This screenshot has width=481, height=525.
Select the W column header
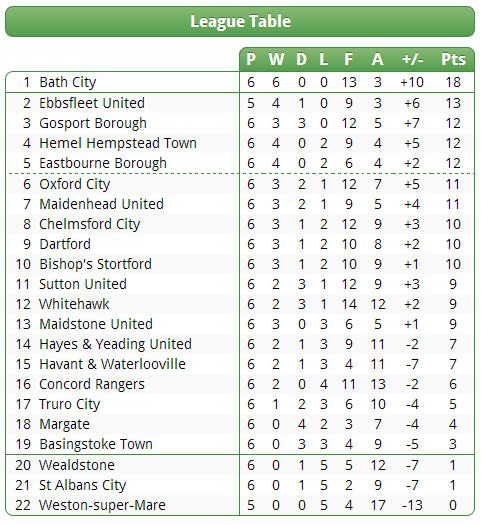pos(276,60)
